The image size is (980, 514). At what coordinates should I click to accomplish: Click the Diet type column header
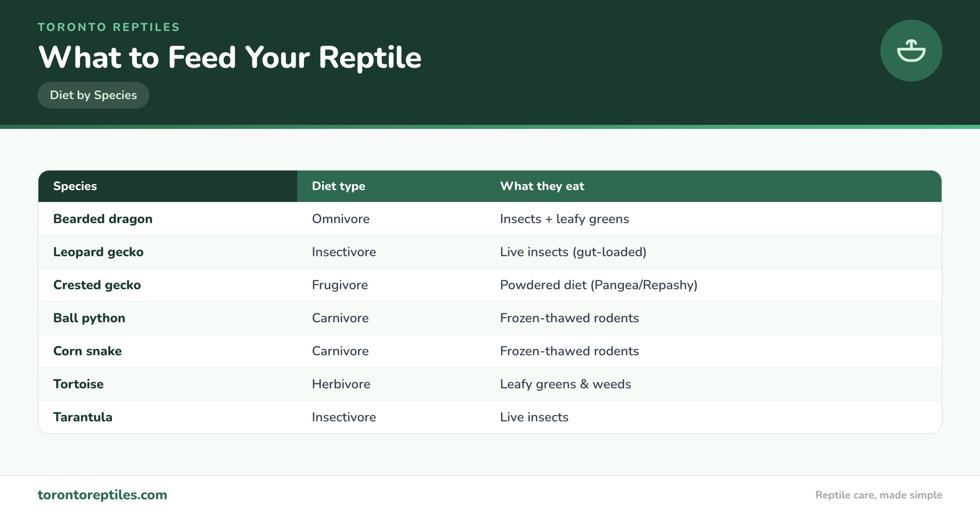click(x=391, y=186)
